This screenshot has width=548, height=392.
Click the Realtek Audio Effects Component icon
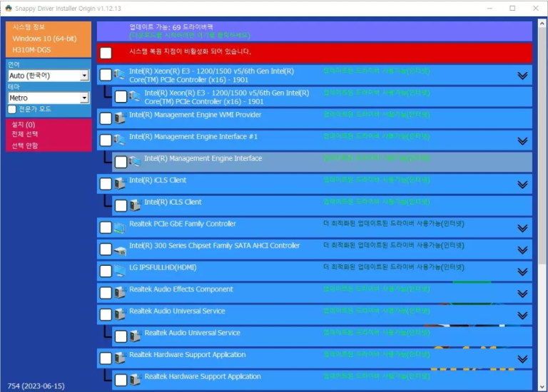pyautogui.click(x=120, y=293)
